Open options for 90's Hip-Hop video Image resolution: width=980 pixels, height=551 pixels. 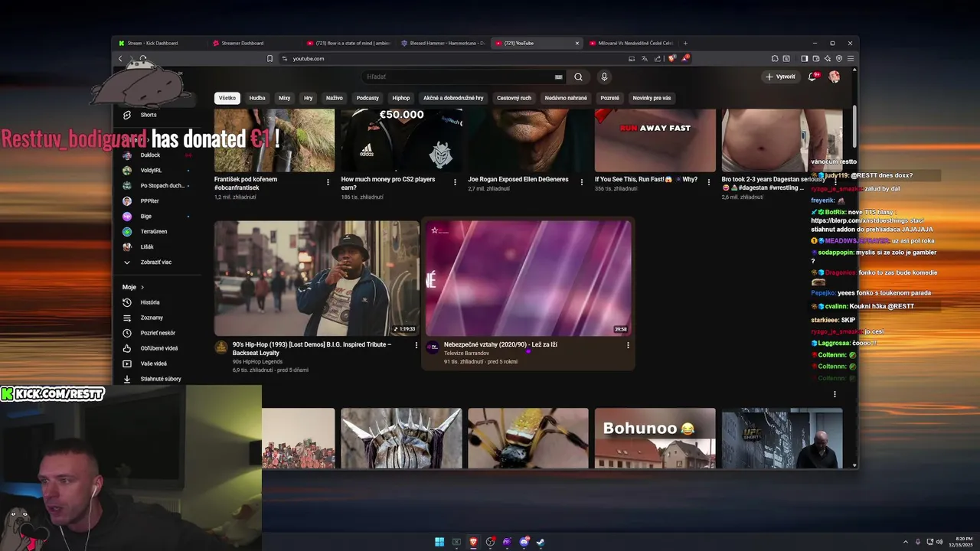[416, 345]
